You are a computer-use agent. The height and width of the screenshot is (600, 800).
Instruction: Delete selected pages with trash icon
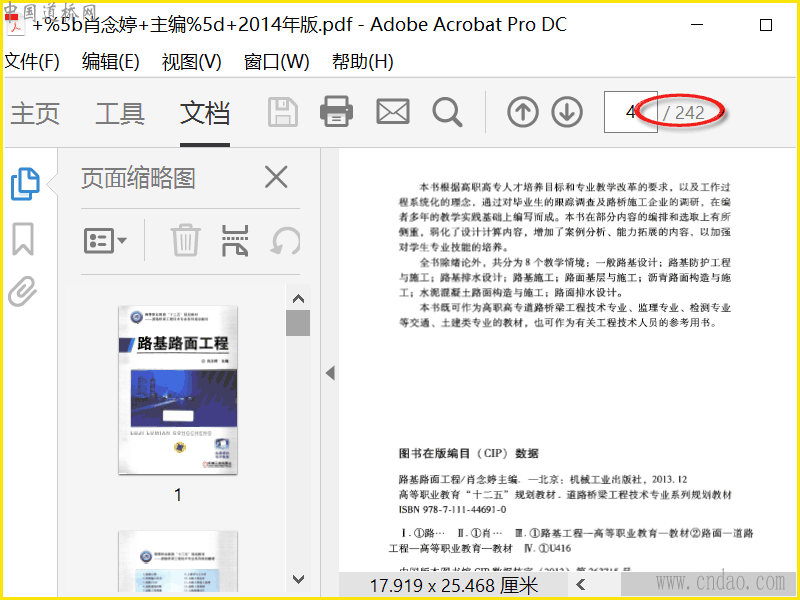[x=185, y=240]
